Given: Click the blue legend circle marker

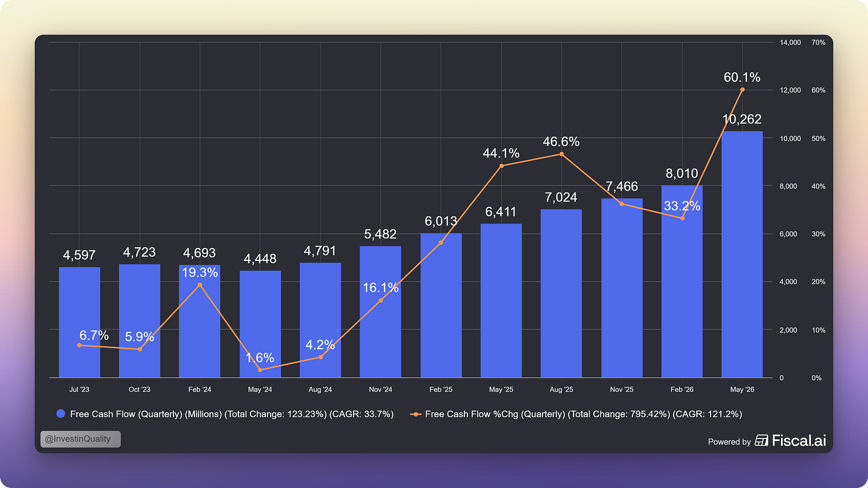Looking at the screenshot, I should coord(60,414).
